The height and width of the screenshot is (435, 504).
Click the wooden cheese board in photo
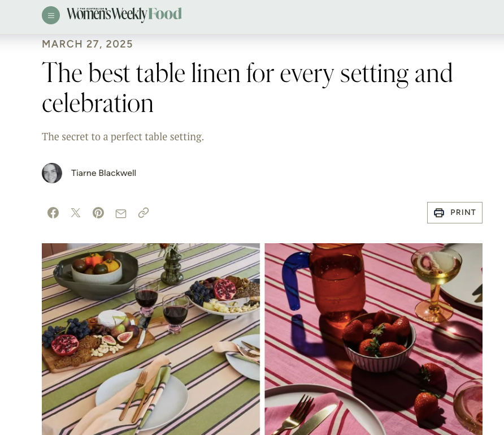(98, 344)
